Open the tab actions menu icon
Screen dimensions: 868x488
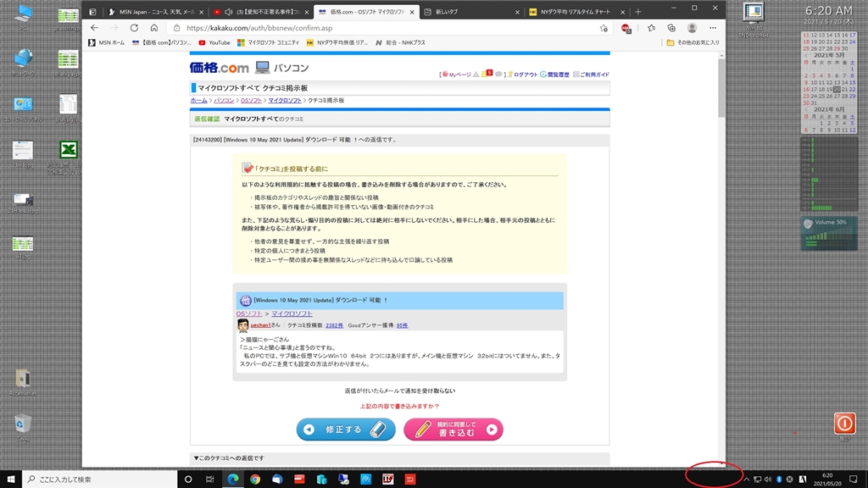click(92, 12)
